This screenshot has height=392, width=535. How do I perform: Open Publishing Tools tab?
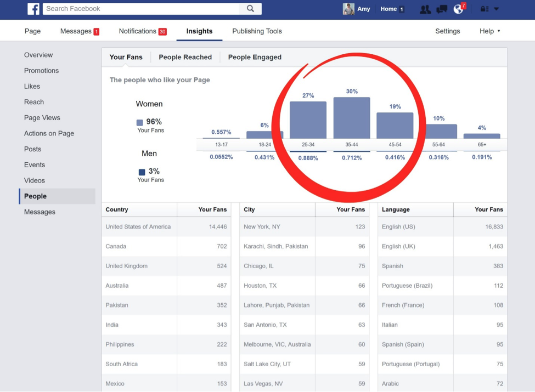257,31
